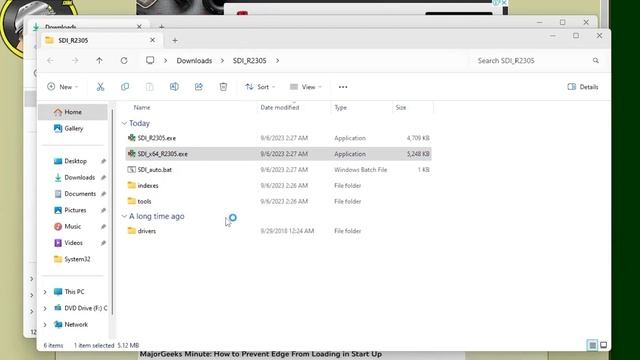Click the SDI_auto.bat file icon
Viewport: 640px width, 360px height.
[x=131, y=169]
